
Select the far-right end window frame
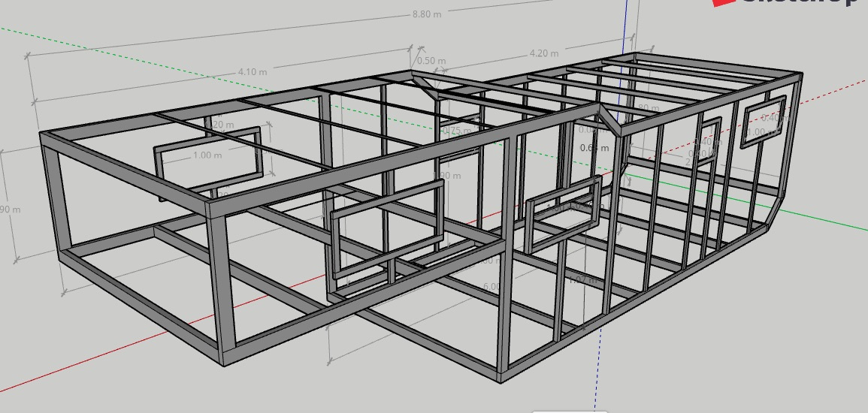[764, 122]
